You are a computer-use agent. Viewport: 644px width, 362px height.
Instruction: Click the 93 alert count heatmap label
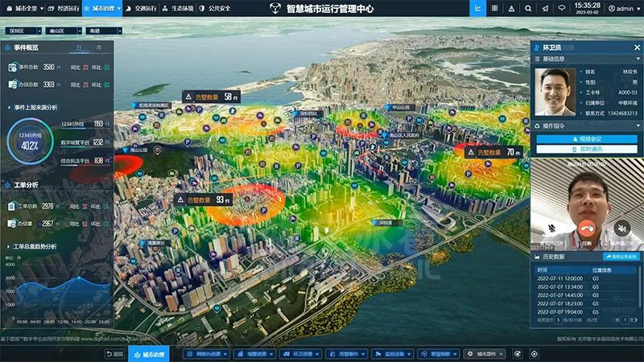click(203, 200)
